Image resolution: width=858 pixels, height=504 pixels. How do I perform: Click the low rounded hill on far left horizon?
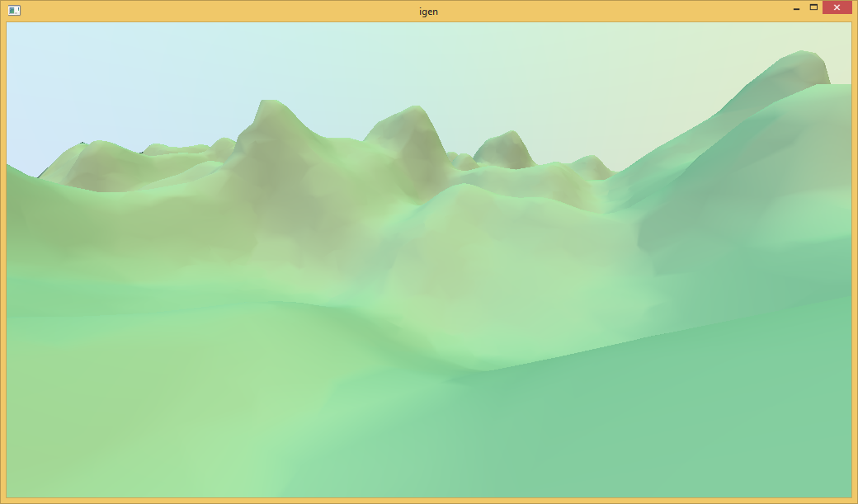point(99,148)
